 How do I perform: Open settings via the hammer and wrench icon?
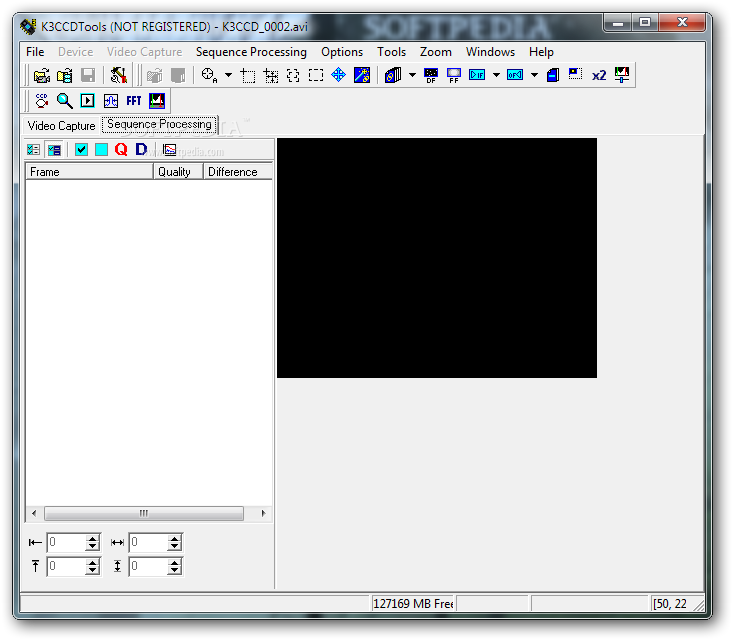118,75
